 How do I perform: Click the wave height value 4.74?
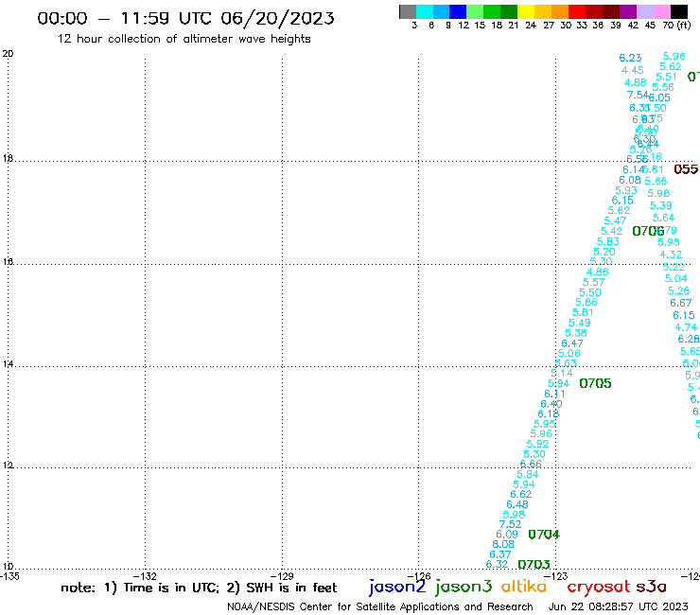pos(686,327)
